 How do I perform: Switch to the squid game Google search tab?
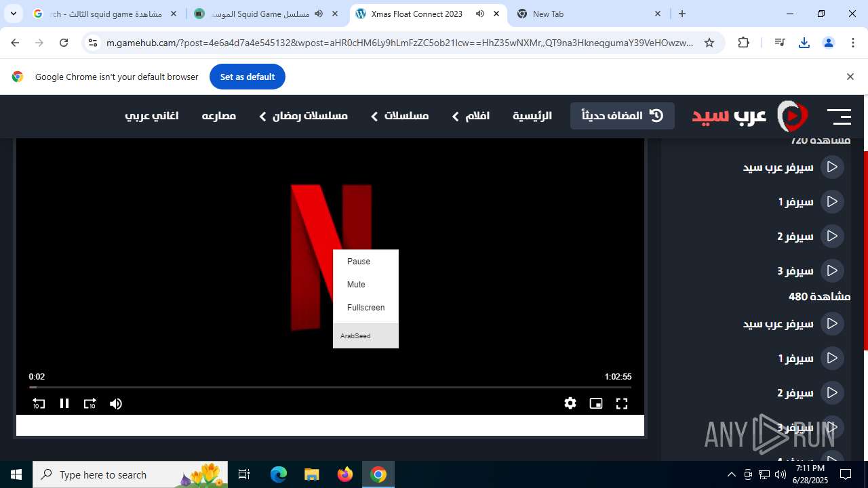coord(106,14)
